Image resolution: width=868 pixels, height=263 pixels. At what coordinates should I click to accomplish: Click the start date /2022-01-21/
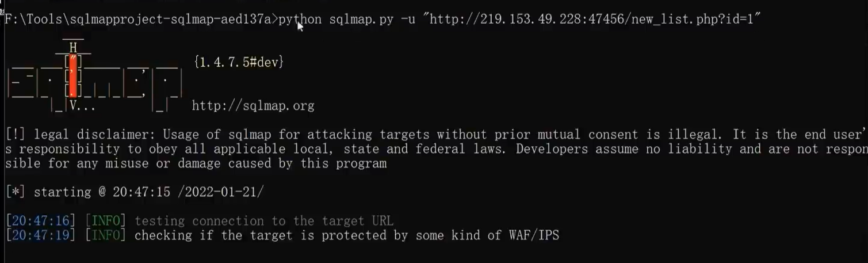[221, 192]
